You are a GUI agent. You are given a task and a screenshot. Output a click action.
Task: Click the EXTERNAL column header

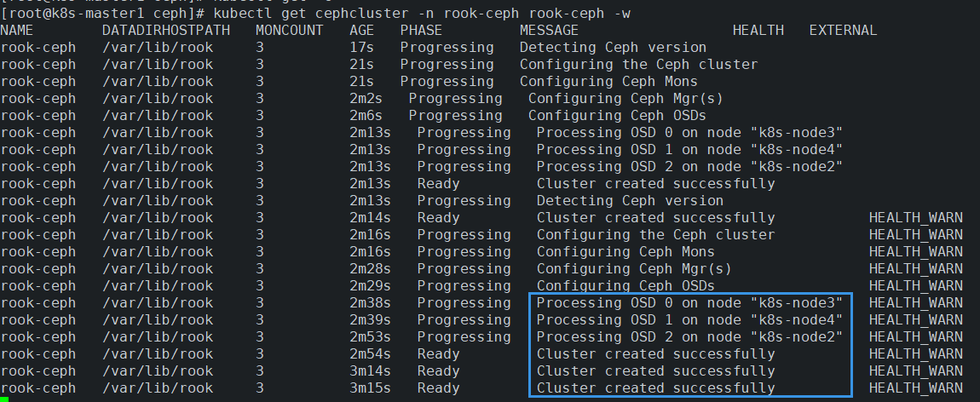tap(843, 30)
